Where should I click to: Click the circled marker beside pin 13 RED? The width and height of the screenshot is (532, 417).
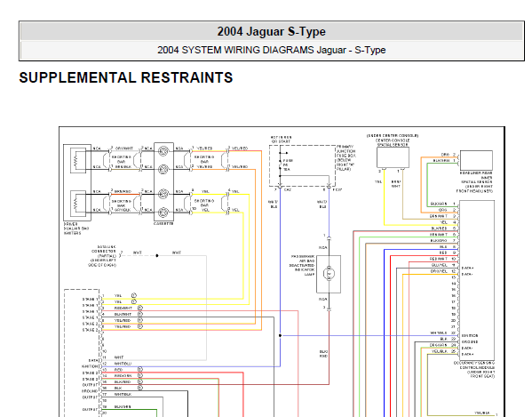pos(140,369)
